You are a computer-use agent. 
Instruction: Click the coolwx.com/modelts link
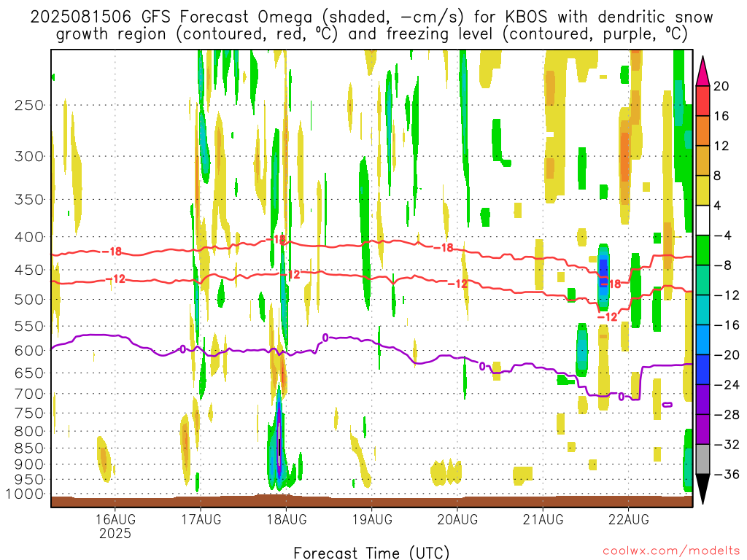coord(671,551)
